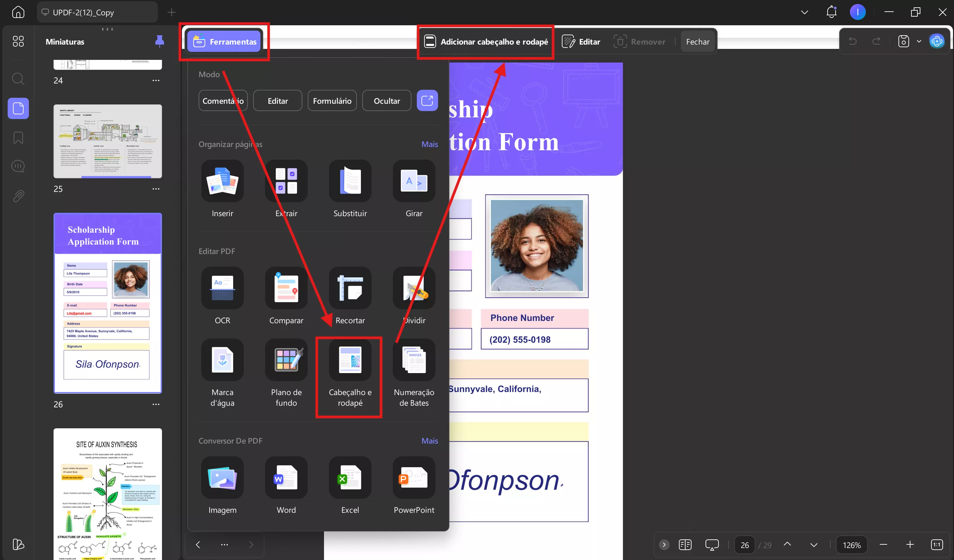Select the page 25 thumbnail
954x560 pixels.
coord(107,142)
